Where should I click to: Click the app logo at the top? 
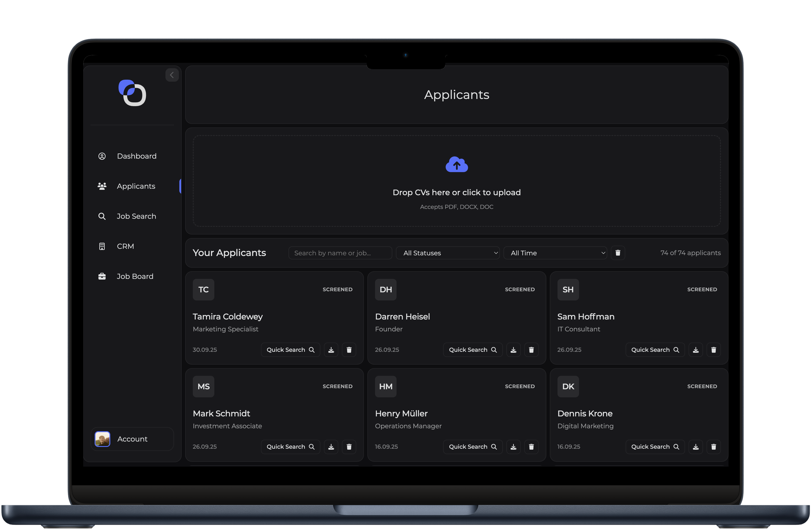coord(132,93)
